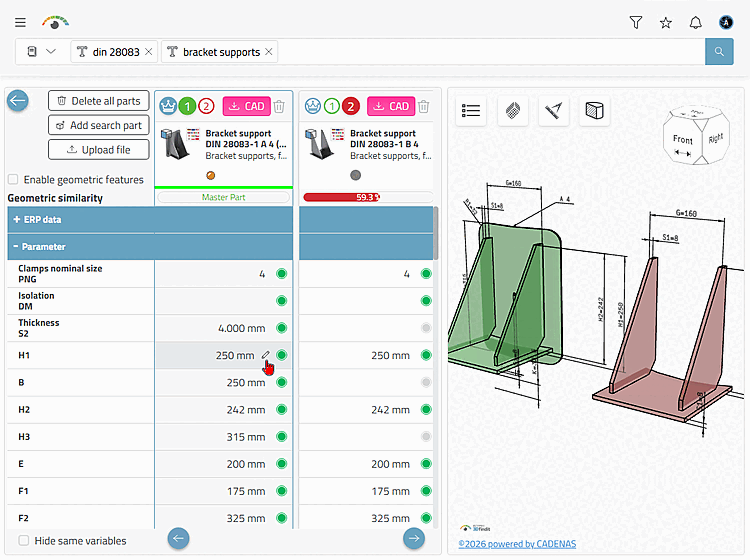
Task: Click Upload file button
Action: tap(99, 150)
